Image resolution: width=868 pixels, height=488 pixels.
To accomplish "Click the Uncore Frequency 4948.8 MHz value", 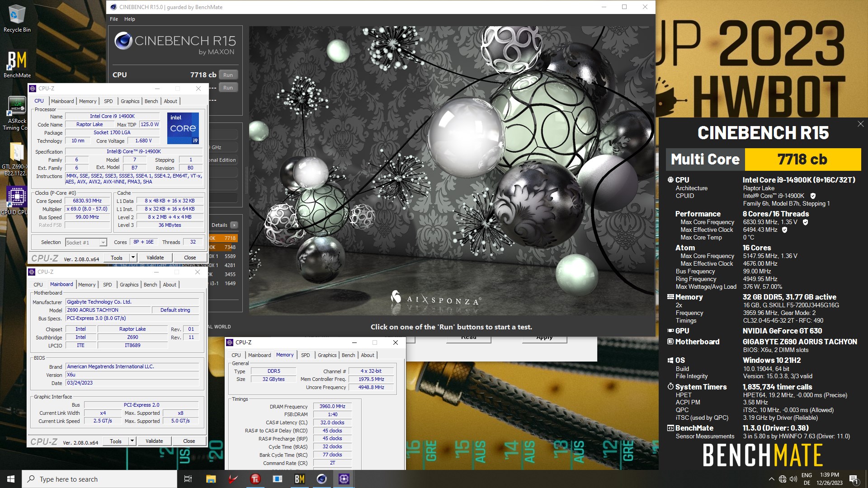I will (371, 388).
